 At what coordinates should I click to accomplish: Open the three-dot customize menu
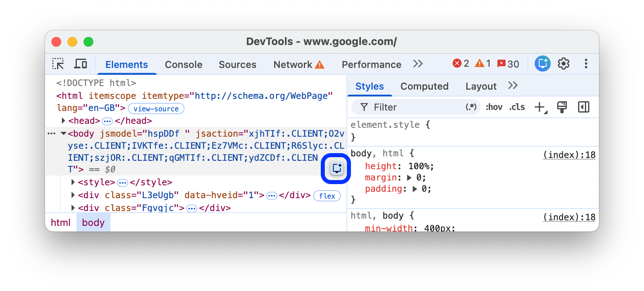[586, 64]
